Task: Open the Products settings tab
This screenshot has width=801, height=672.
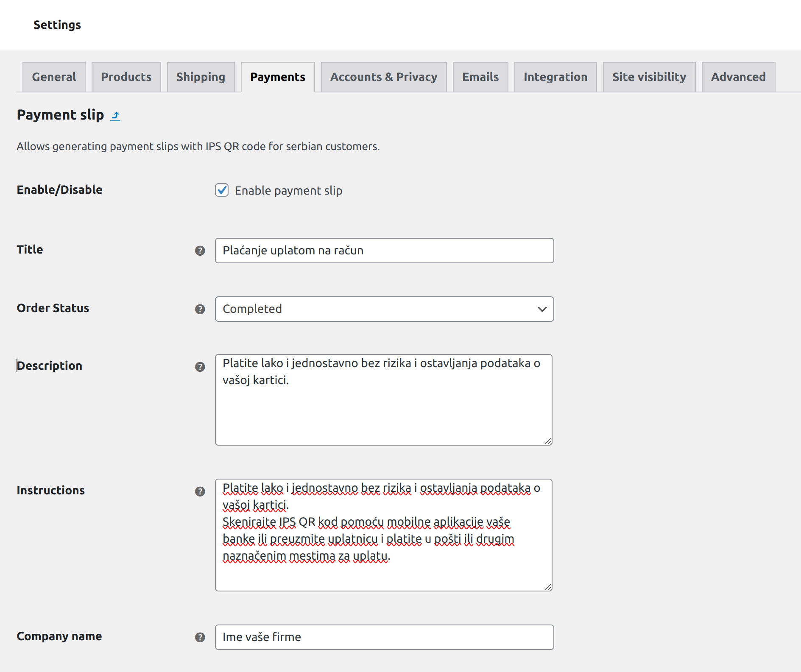Action: 126,77
